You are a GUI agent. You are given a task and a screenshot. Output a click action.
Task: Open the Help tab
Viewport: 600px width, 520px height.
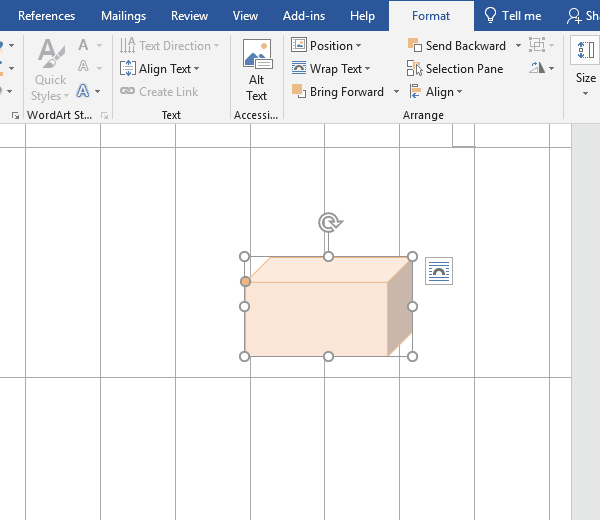click(x=362, y=16)
